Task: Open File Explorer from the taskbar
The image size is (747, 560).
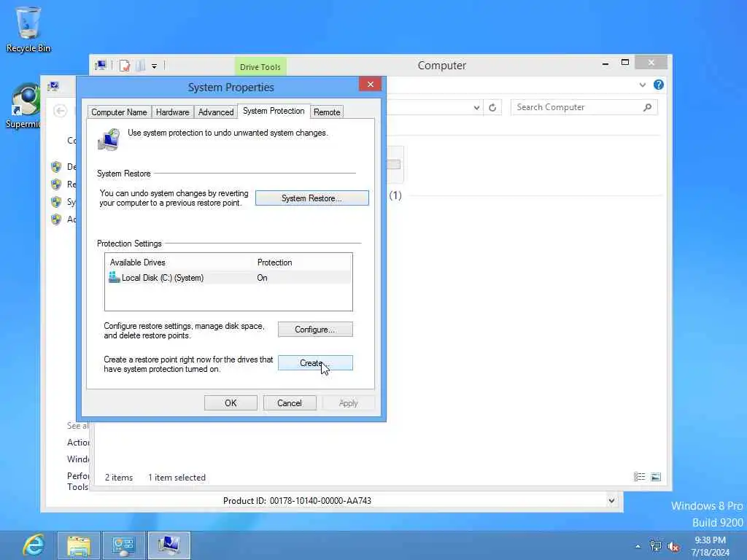Action: click(79, 545)
